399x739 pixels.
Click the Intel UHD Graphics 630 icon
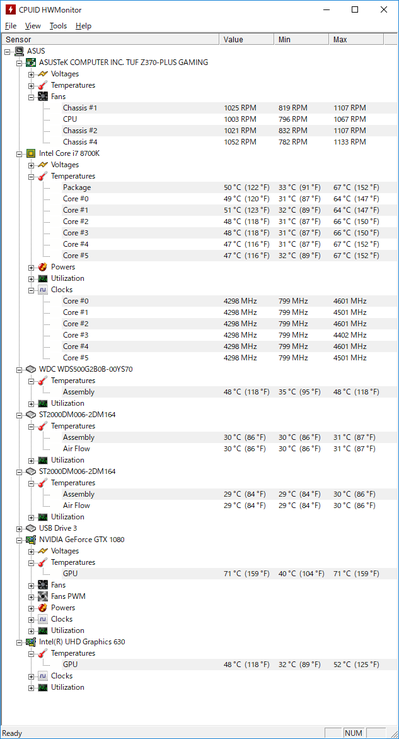pyautogui.click(x=31, y=642)
